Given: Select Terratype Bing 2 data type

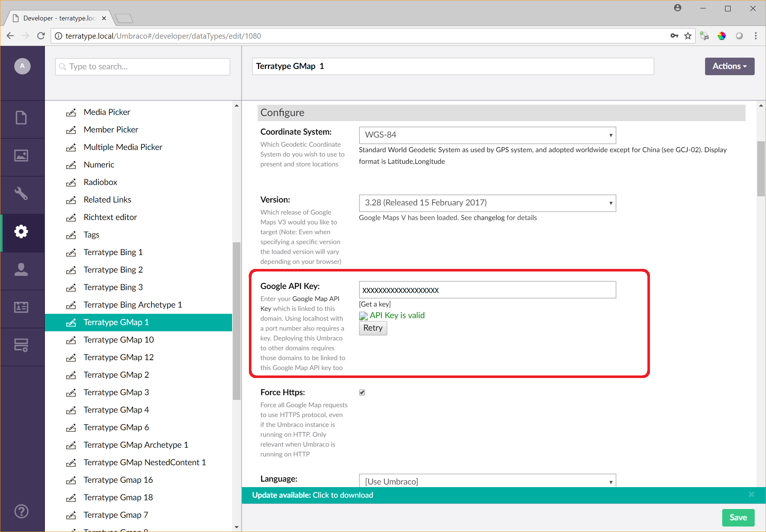Looking at the screenshot, I should (113, 270).
